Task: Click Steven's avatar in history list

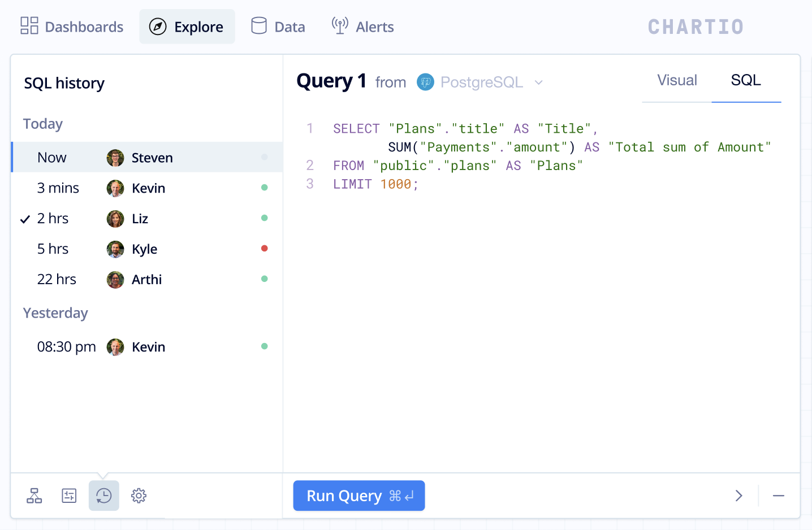Action: coord(115,158)
